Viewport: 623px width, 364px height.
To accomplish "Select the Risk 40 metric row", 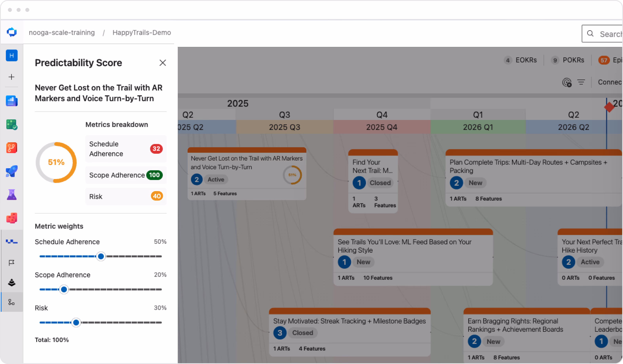I will point(126,196).
